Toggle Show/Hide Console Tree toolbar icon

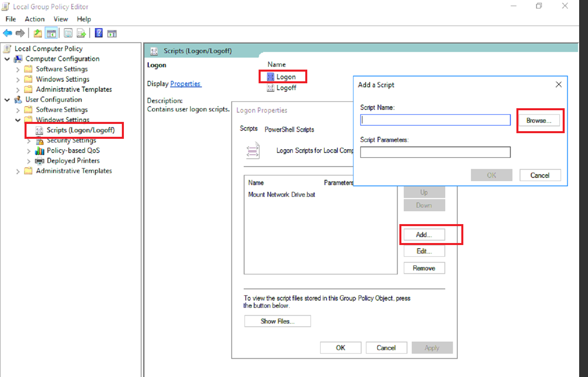coord(51,33)
